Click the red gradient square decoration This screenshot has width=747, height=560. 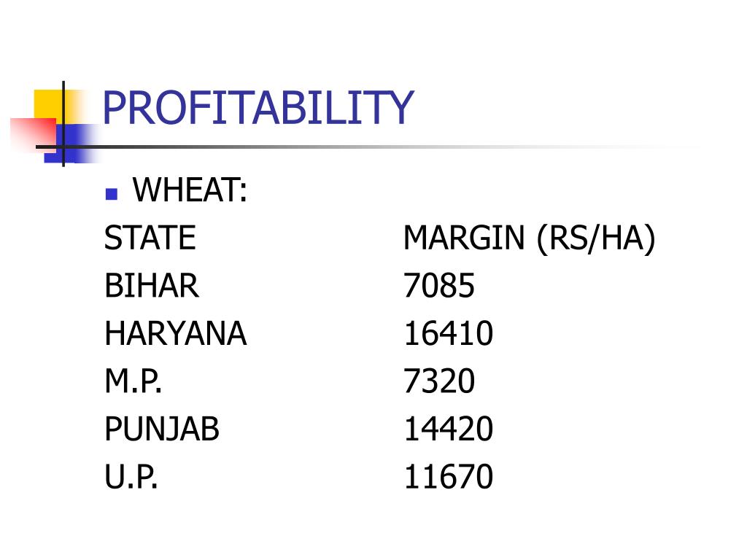click(33, 135)
